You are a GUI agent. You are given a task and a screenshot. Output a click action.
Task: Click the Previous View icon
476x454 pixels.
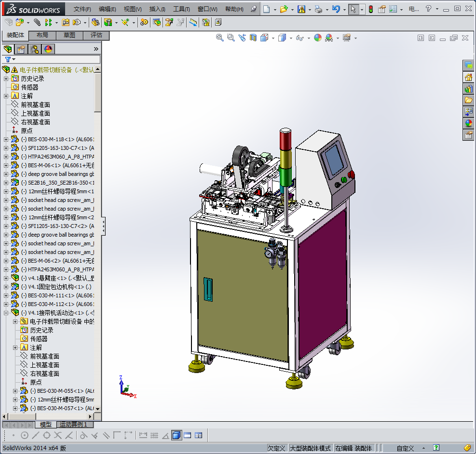click(x=242, y=38)
